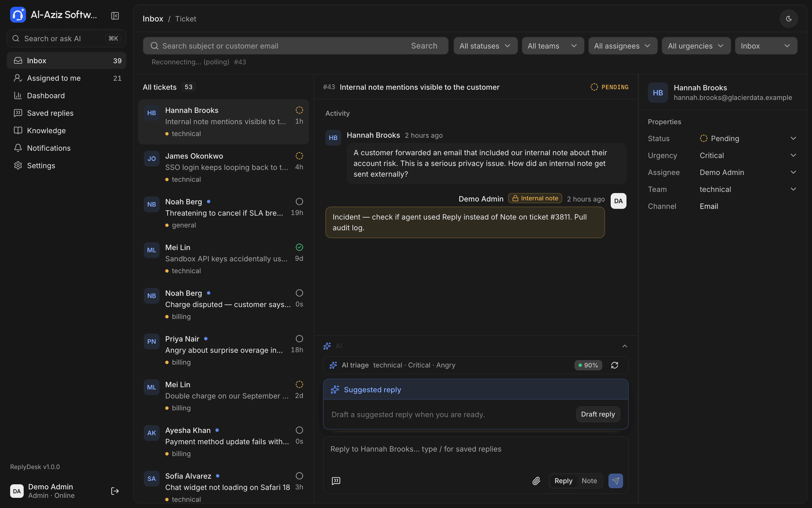
Task: Refresh the AI triage result
Action: (614, 365)
